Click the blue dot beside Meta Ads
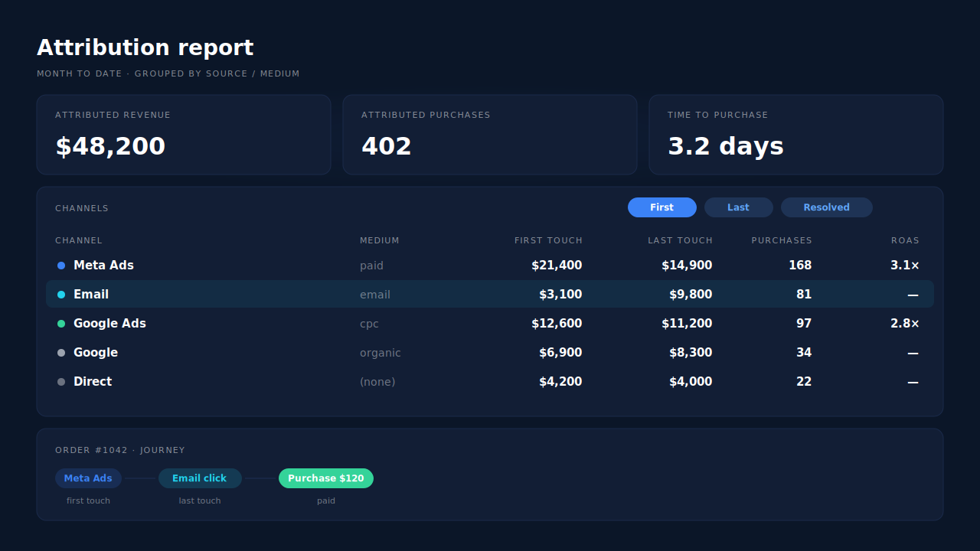This screenshot has width=980, height=551. tap(61, 266)
